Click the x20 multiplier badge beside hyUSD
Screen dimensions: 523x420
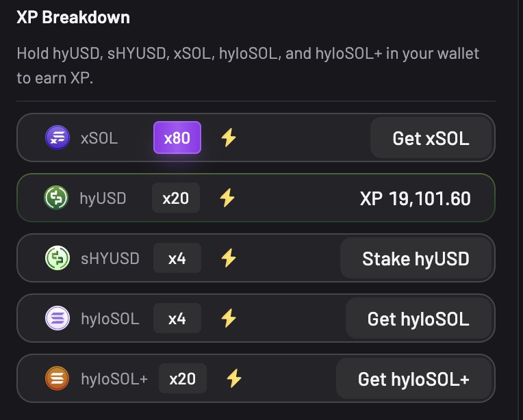(176, 198)
